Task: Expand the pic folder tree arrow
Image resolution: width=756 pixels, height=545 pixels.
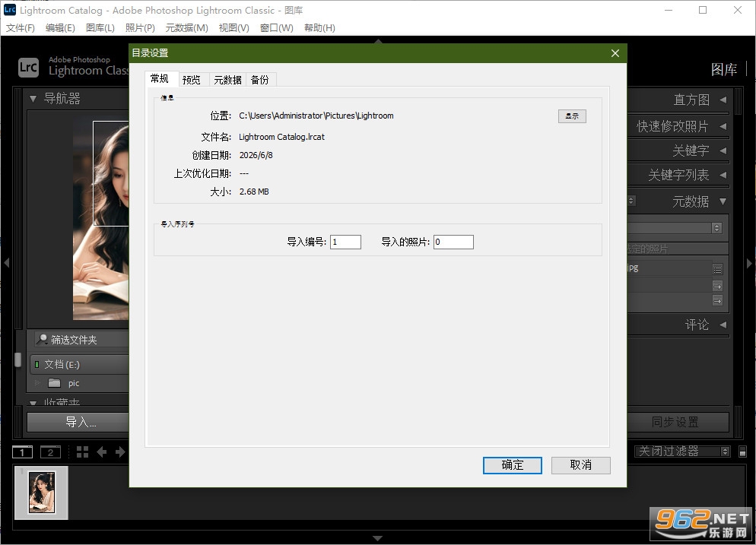Action: click(37, 383)
